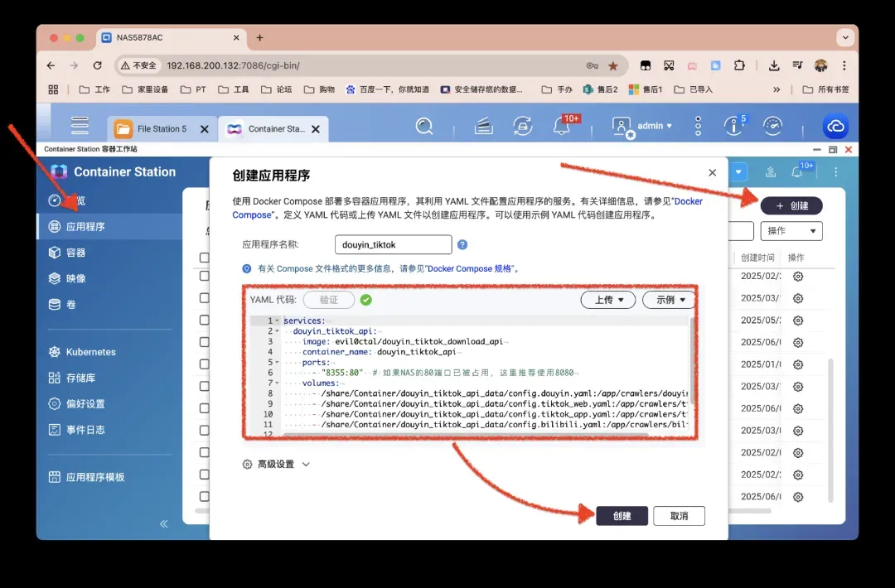The image size is (895, 588).
Task: Tick the first row checkbox in list
Action: [x=204, y=277]
